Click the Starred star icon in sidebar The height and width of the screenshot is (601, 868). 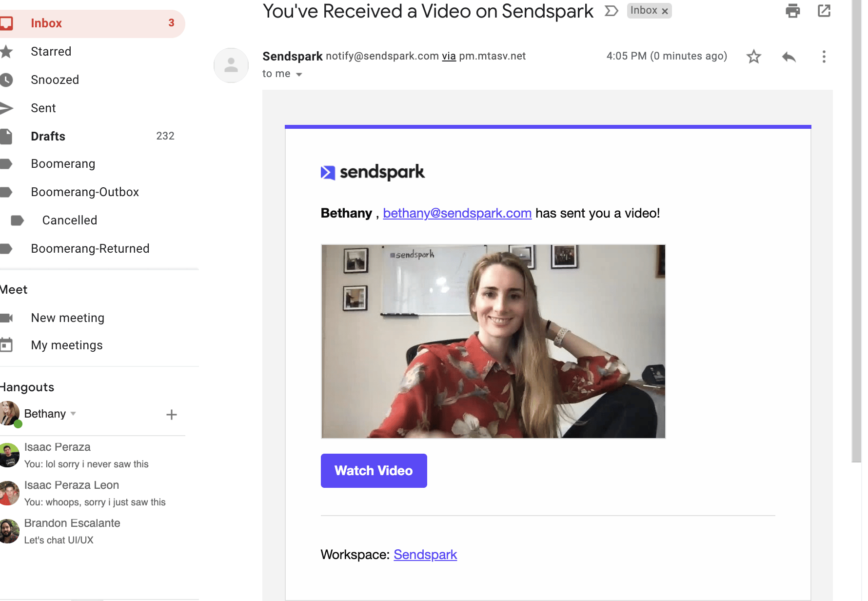pos(6,51)
